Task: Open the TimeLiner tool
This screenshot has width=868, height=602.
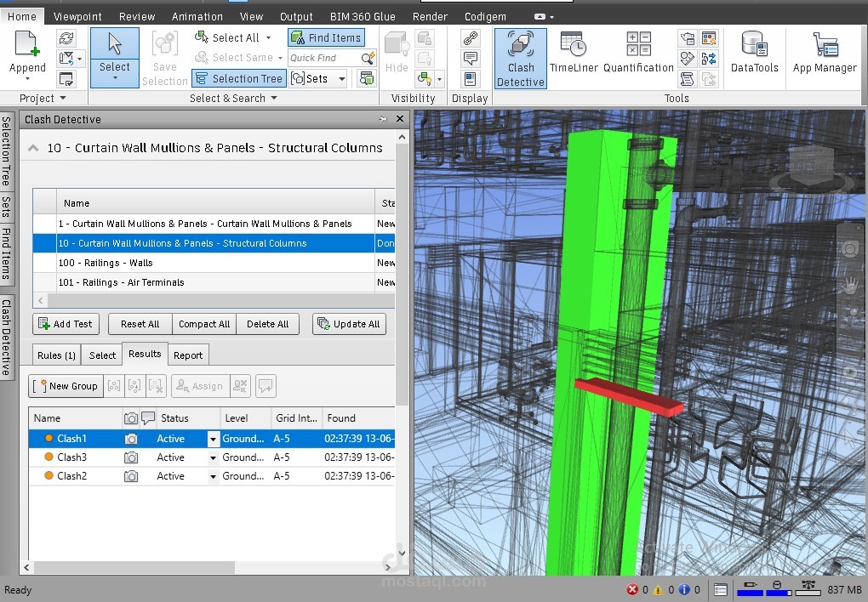Action: (574, 53)
